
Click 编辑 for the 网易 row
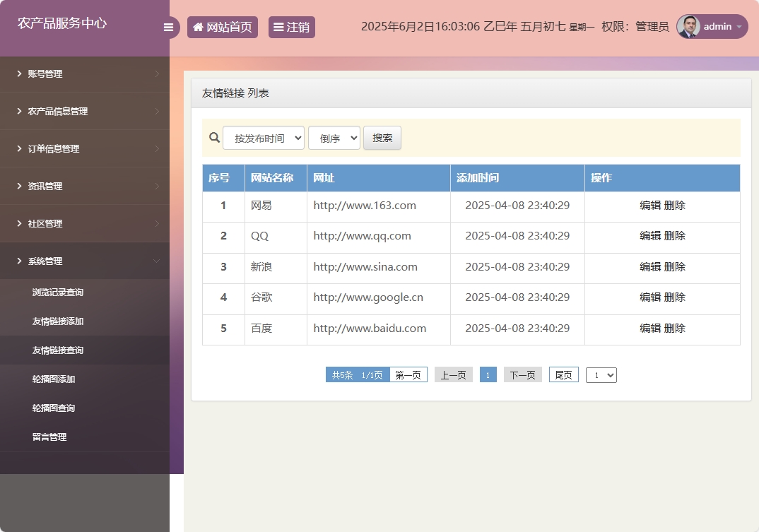tap(650, 206)
